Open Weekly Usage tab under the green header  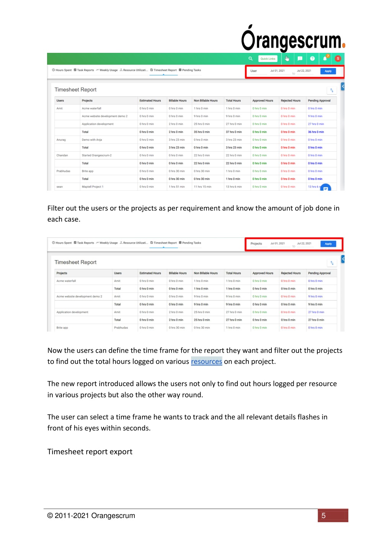point(107,70)
